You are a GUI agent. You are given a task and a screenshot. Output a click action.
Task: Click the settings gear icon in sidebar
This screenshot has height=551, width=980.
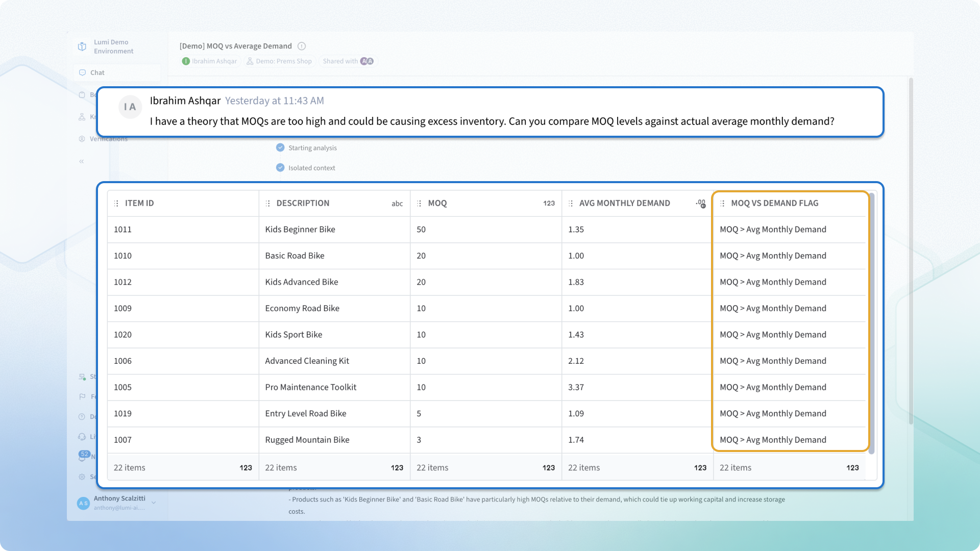click(x=82, y=477)
